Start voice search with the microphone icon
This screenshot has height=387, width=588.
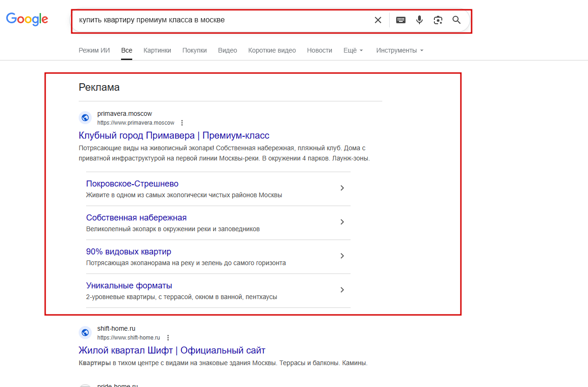pyautogui.click(x=419, y=20)
